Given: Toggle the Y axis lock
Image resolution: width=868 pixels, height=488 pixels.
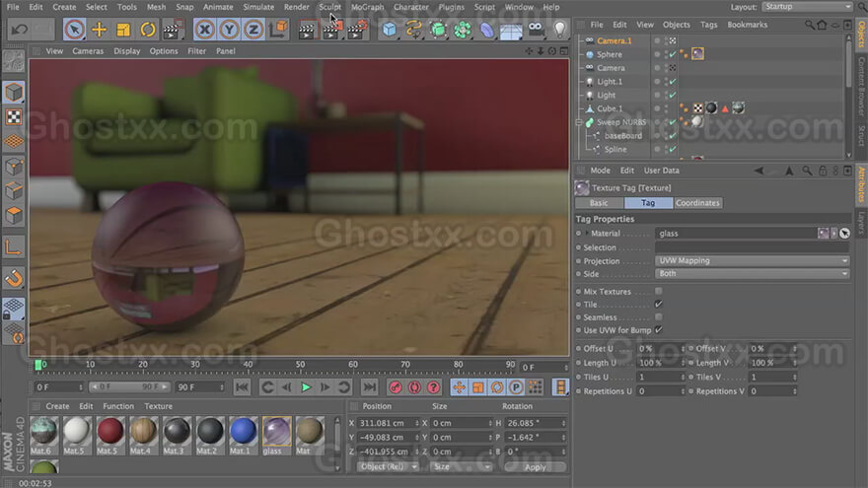Looking at the screenshot, I should point(229,30).
